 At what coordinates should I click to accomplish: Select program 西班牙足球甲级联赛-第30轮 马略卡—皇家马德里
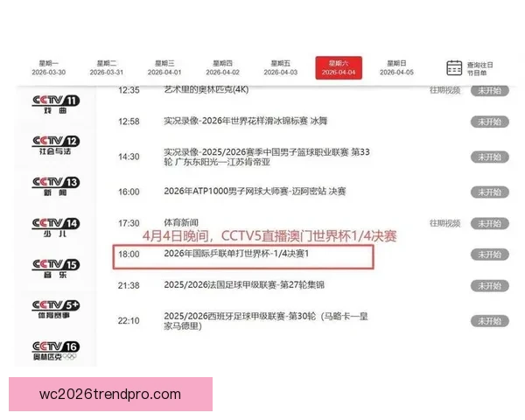266,321
